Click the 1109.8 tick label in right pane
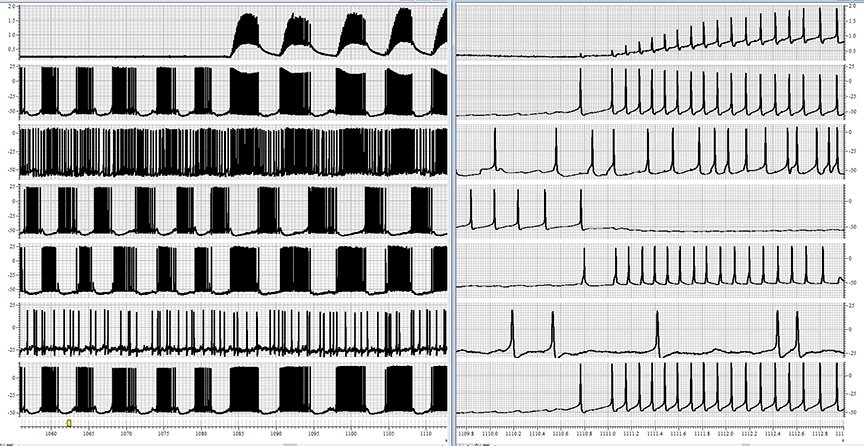 tap(466, 434)
